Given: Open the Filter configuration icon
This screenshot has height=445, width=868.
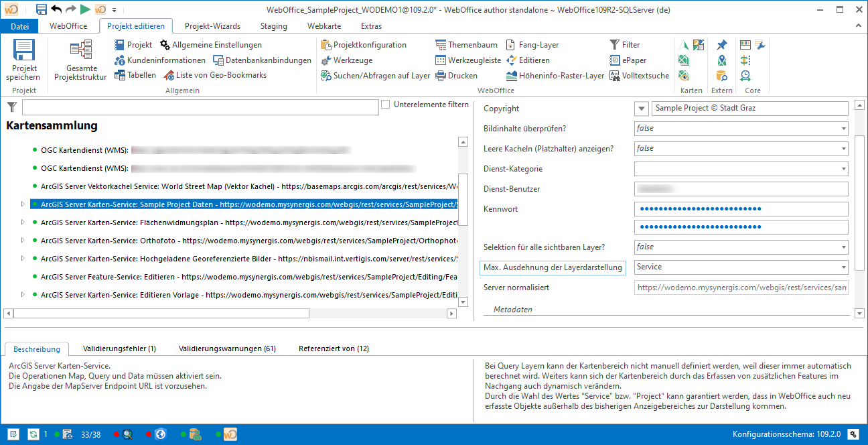Looking at the screenshot, I should pyautogui.click(x=614, y=45).
